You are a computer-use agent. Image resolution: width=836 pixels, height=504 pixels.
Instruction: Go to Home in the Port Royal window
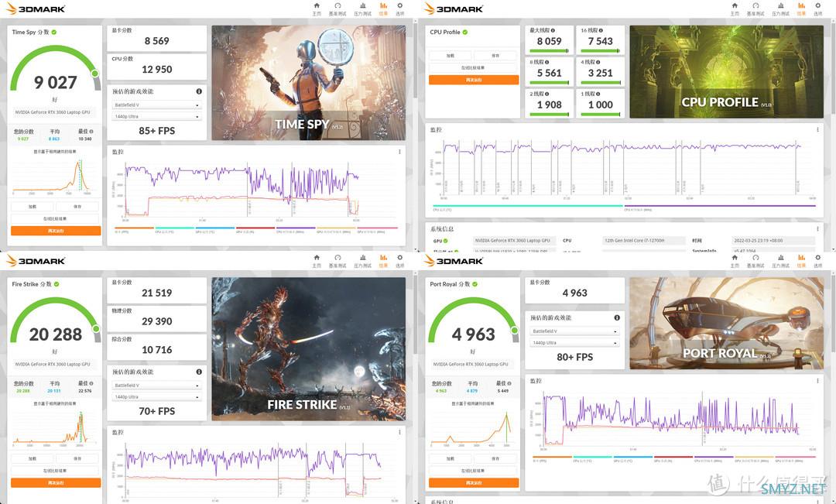click(735, 261)
